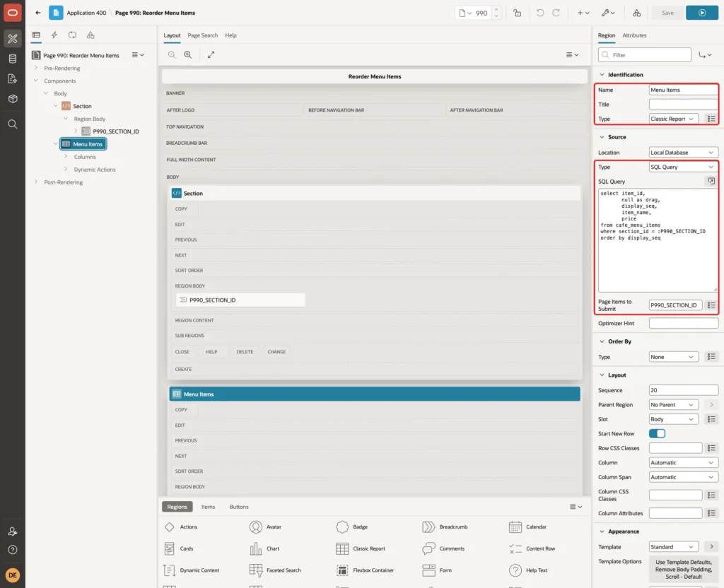The image size is (724, 588).
Task: Open the Help tab
Action: tap(230, 35)
